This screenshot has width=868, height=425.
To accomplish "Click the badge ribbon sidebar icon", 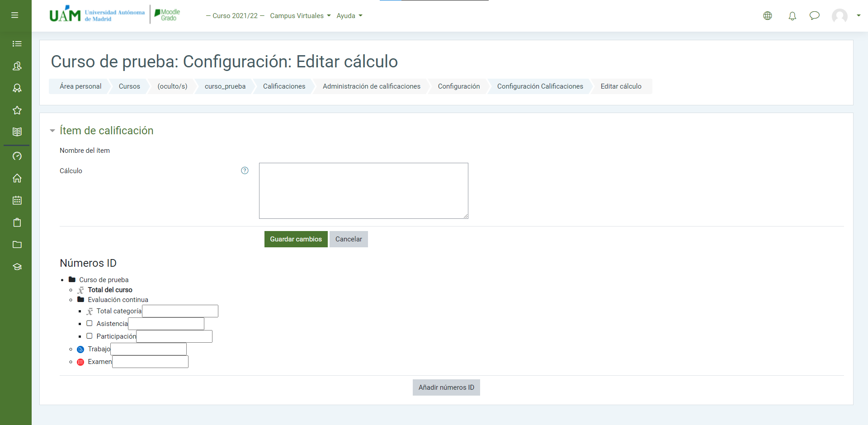I will coord(17,88).
